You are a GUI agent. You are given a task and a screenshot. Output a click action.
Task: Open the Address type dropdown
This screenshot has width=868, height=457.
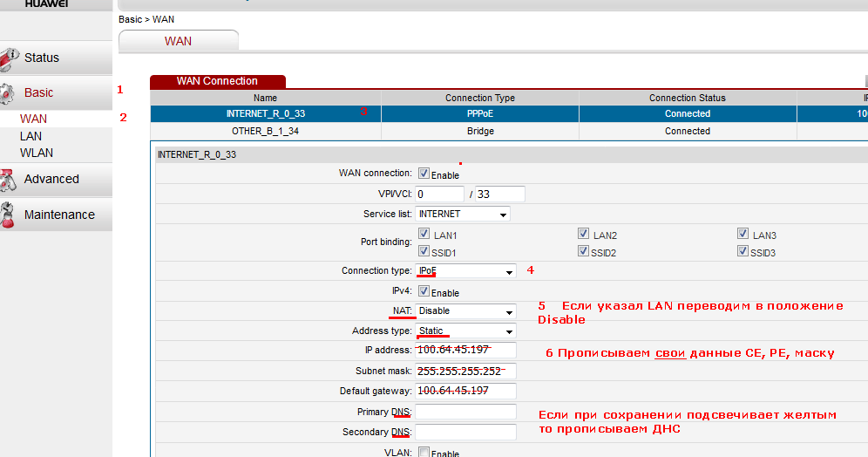click(465, 331)
